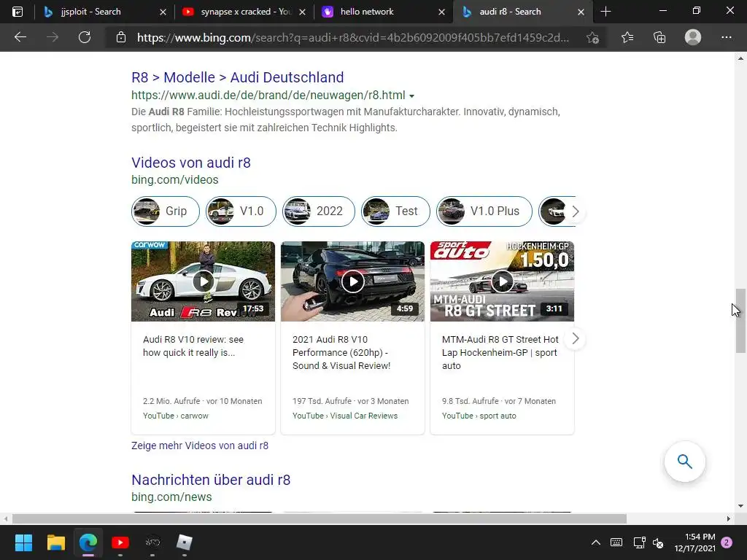Click the scroll right arrow

(x=729, y=518)
